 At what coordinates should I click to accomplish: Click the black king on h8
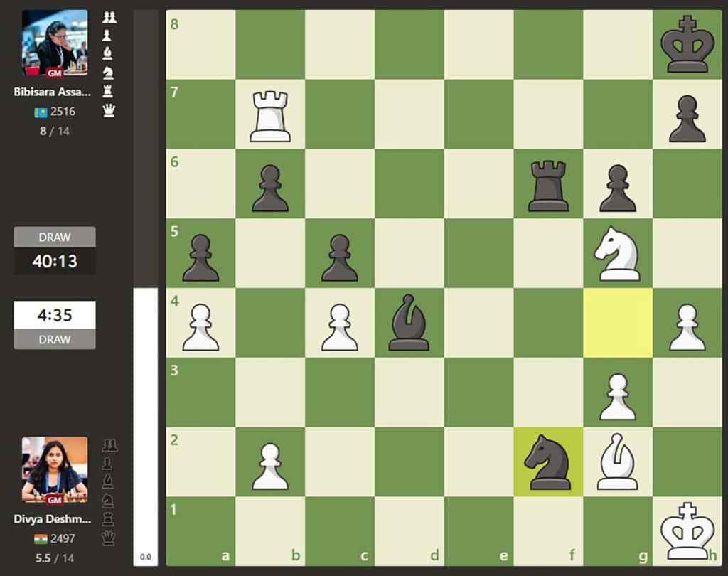point(687,46)
